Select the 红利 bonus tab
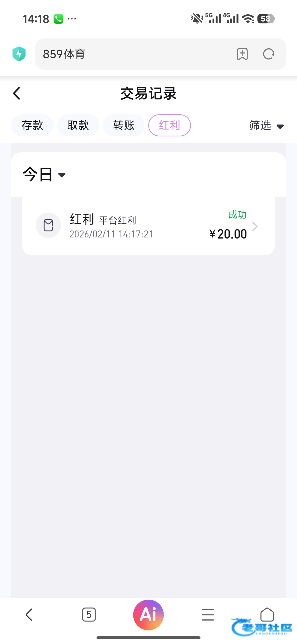The height and width of the screenshot is (644, 297). tap(169, 125)
